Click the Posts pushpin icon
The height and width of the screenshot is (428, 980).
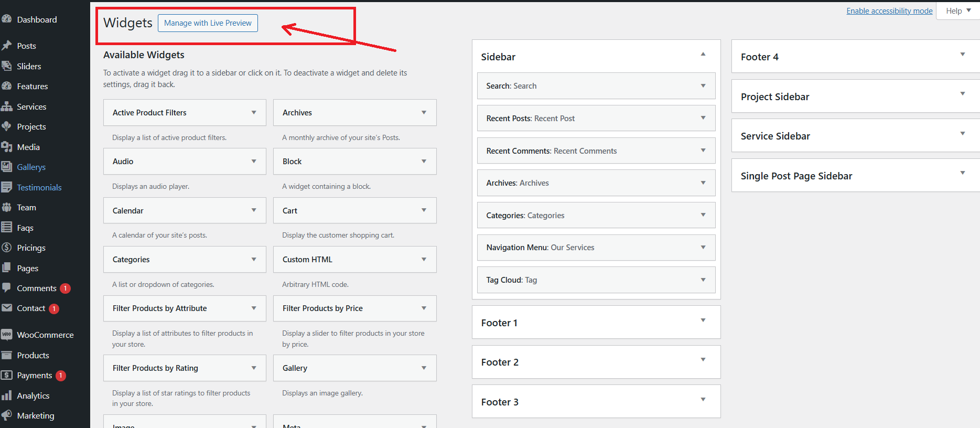[7, 46]
